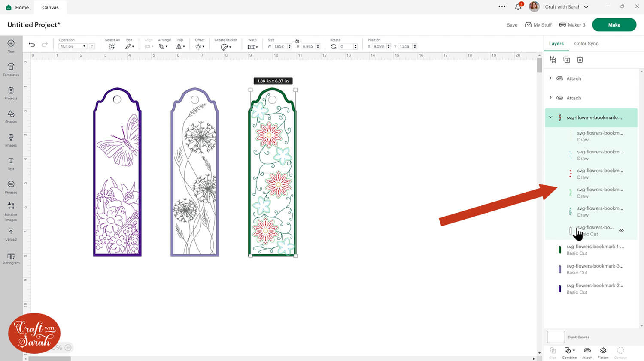The image size is (644, 361).
Task: Open the notifications bell
Action: [x=518, y=7]
